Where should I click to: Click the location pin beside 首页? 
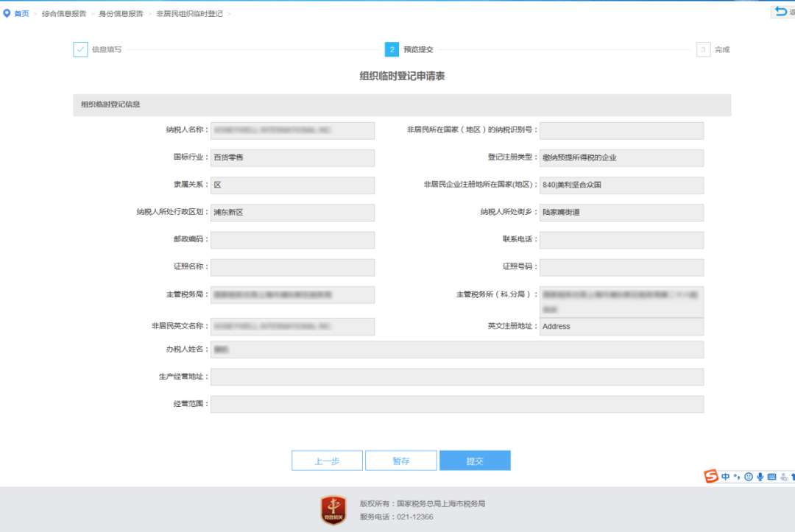click(x=6, y=12)
